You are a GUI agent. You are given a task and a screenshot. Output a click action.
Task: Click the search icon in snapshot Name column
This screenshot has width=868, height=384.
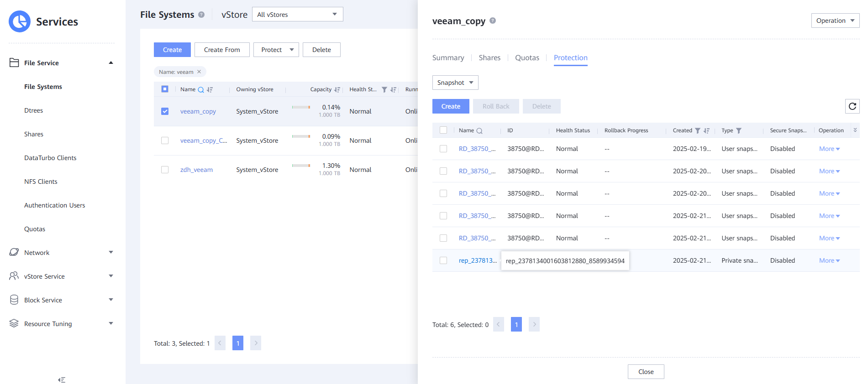[479, 131]
